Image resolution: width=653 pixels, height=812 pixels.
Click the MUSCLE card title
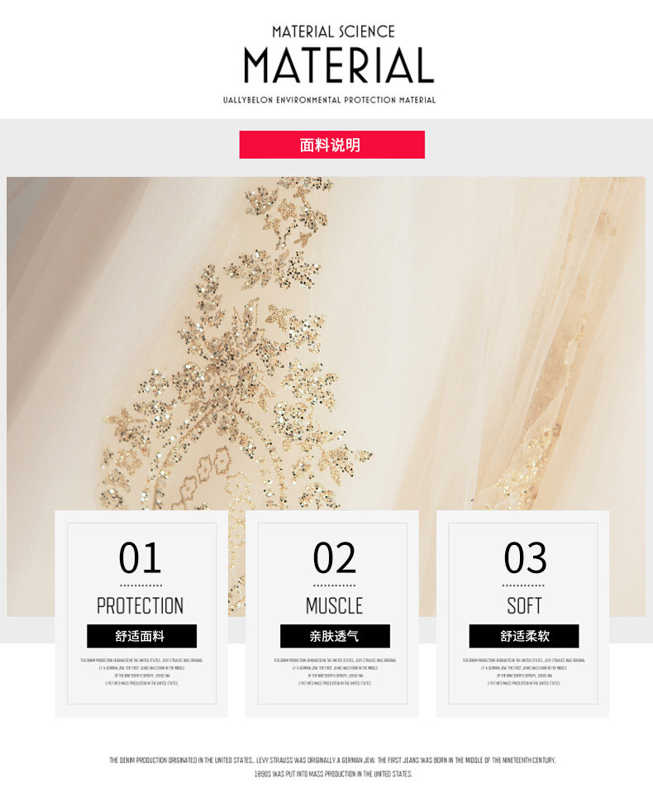click(334, 605)
